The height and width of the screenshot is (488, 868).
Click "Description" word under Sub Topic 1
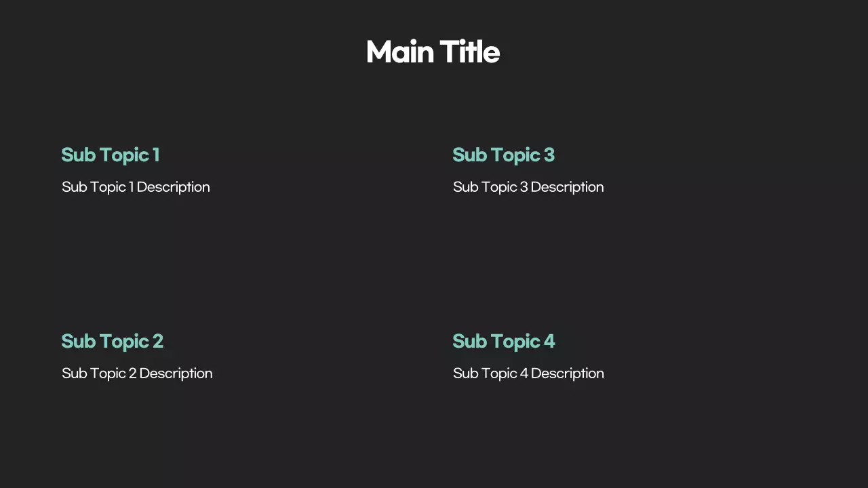173,187
